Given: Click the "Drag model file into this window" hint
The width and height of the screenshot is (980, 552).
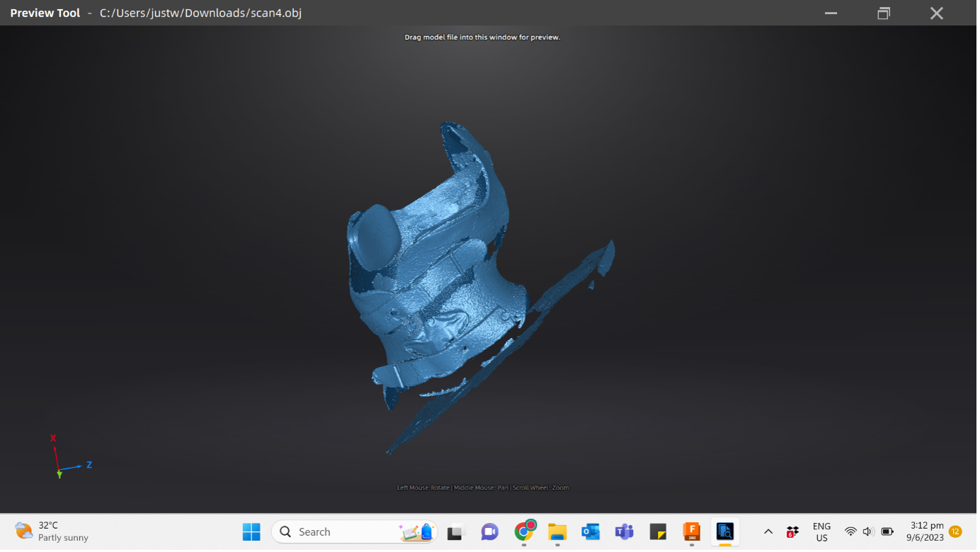Looking at the screenshot, I should pos(484,37).
